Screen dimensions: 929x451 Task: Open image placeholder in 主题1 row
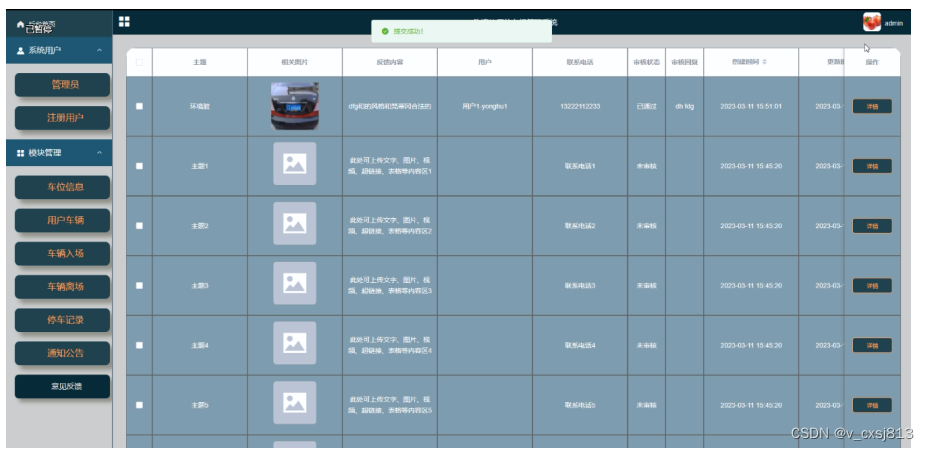294,164
